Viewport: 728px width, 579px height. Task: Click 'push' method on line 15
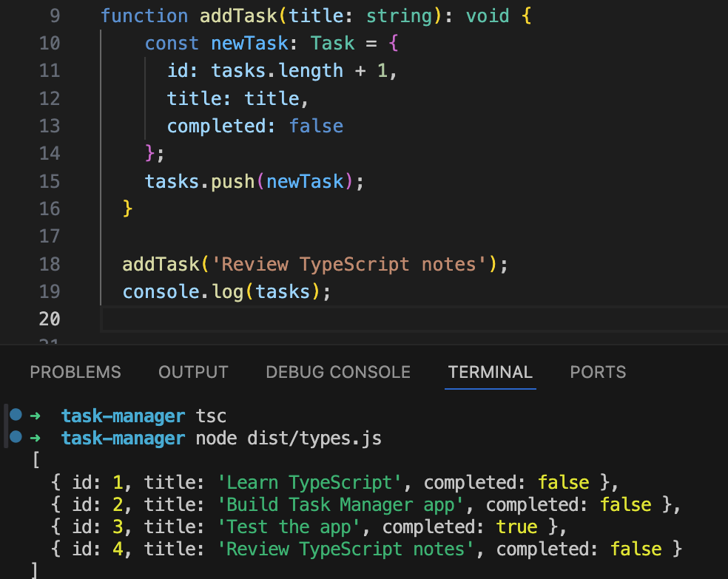[x=232, y=181]
